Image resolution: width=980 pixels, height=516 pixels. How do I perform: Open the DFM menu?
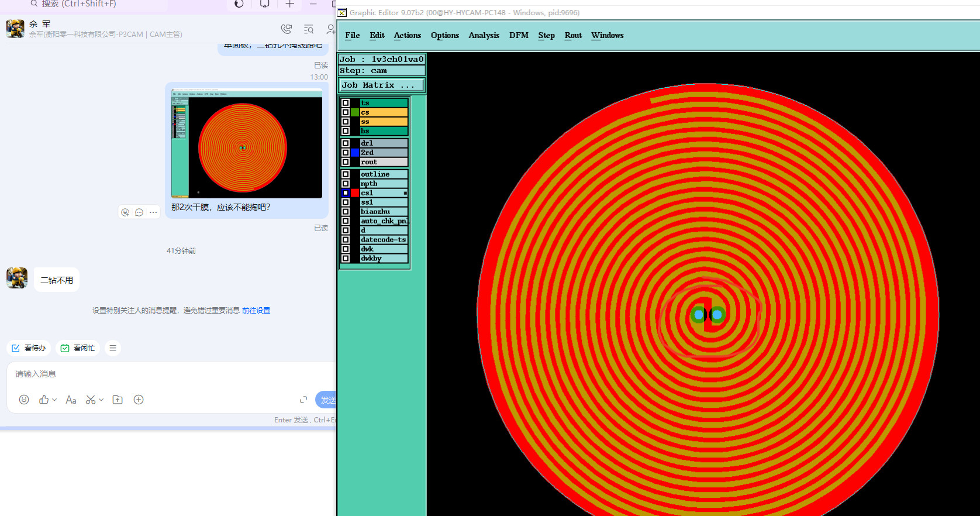tap(518, 35)
